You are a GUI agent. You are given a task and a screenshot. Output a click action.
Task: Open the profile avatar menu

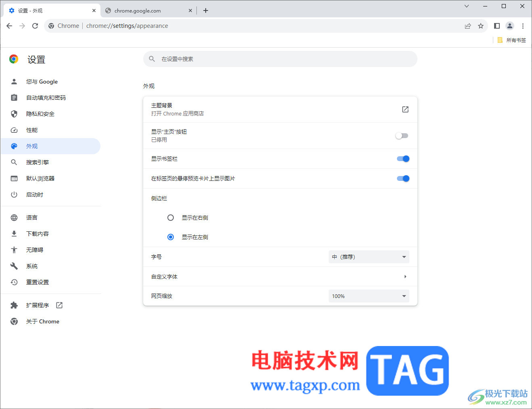coord(510,26)
